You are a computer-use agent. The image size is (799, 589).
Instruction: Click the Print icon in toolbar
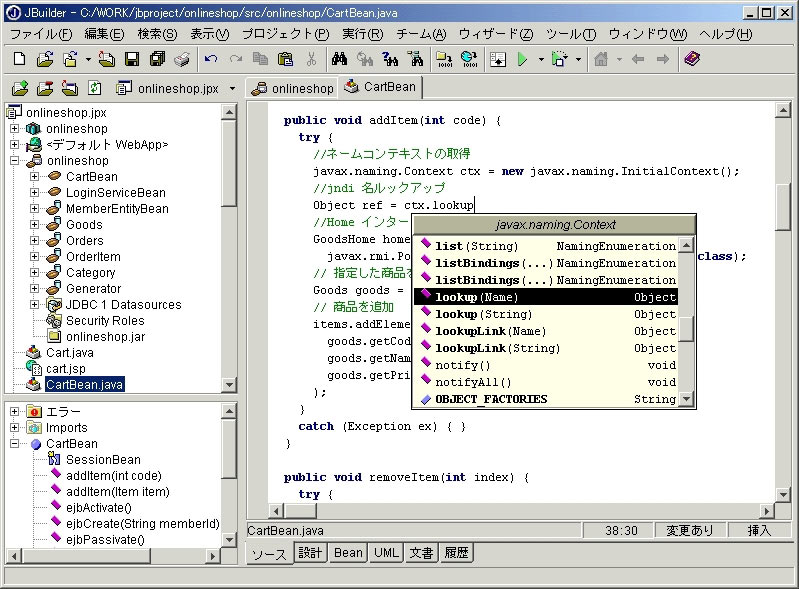click(x=181, y=59)
